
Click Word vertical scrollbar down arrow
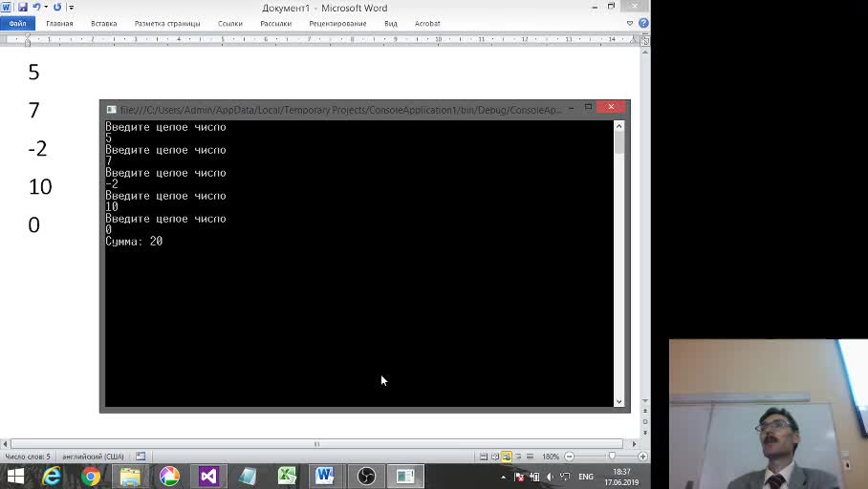click(x=645, y=400)
